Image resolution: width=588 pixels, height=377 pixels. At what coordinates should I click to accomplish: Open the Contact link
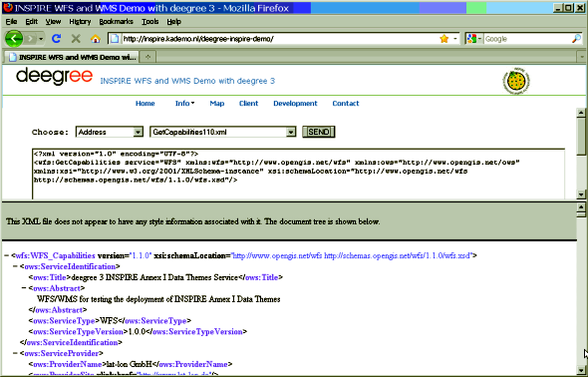point(346,103)
